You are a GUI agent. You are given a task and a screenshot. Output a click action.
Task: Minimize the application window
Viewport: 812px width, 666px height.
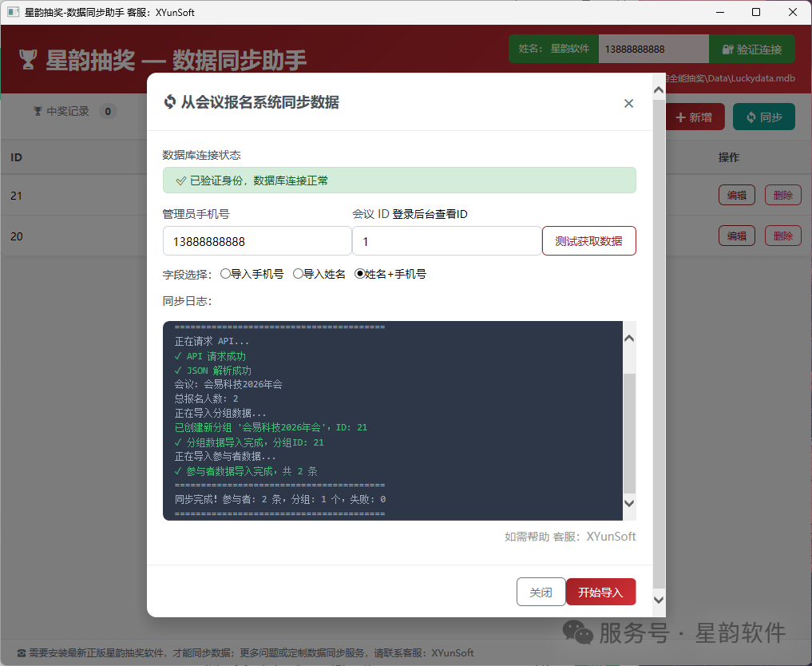coord(720,12)
